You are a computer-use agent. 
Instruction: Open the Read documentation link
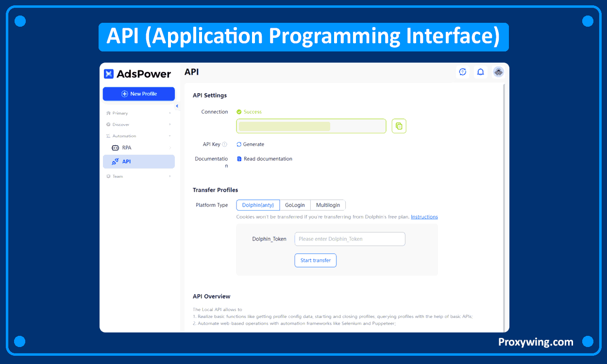[x=268, y=159]
